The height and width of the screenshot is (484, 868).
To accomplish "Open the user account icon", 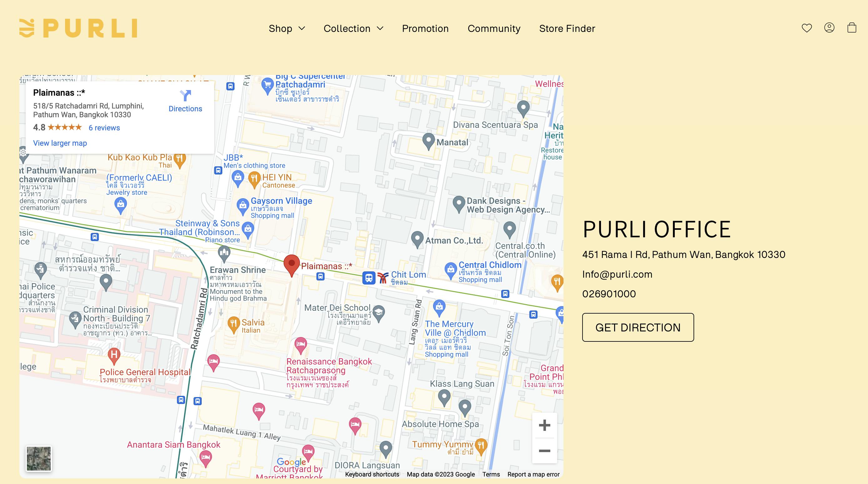I will (x=829, y=28).
